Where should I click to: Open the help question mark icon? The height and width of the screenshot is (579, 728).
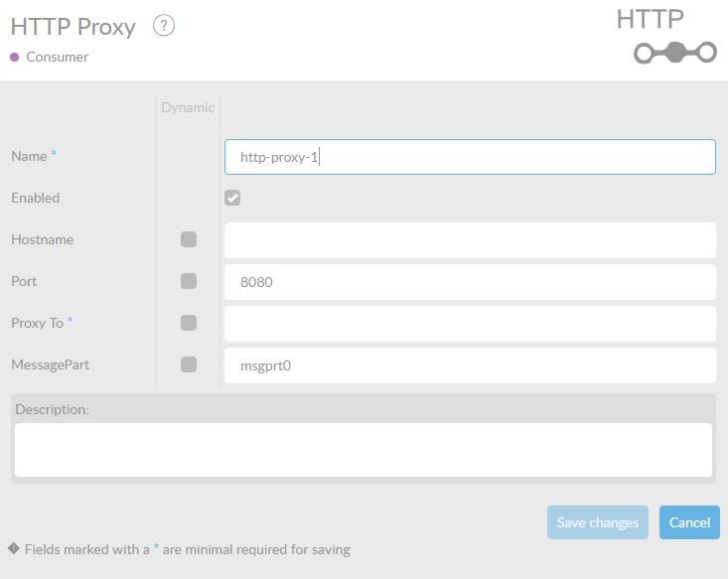[164, 26]
